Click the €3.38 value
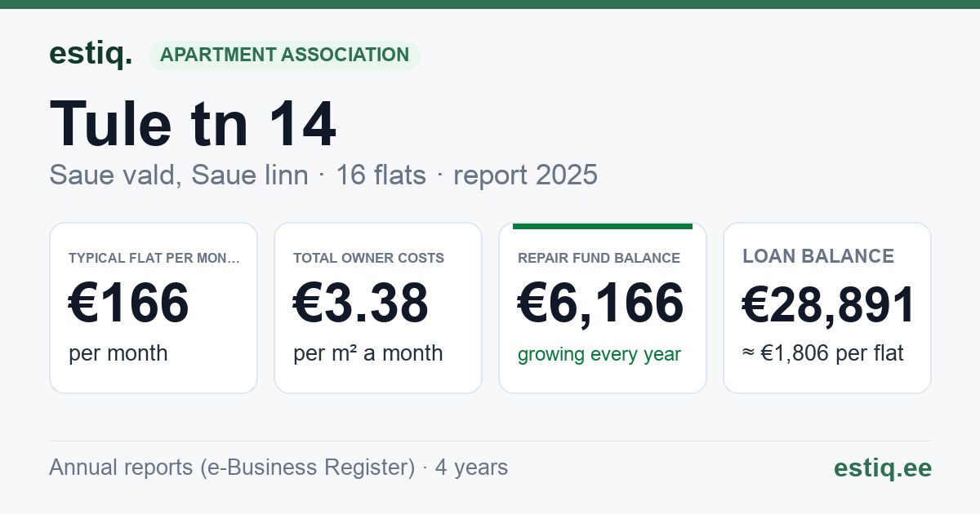The image size is (980, 514). pos(361,303)
